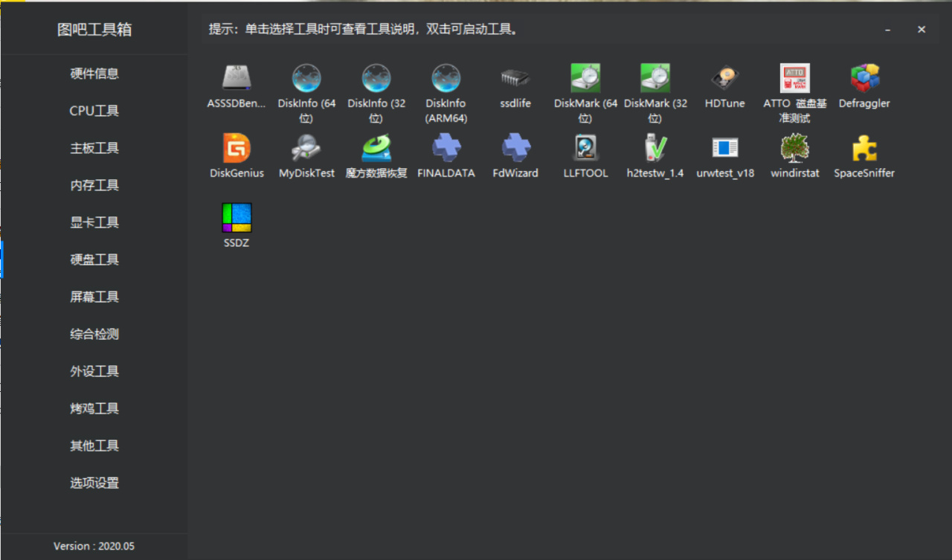This screenshot has width=952, height=560.
Task: Switch to the 主板工具 category
Action: point(94,148)
